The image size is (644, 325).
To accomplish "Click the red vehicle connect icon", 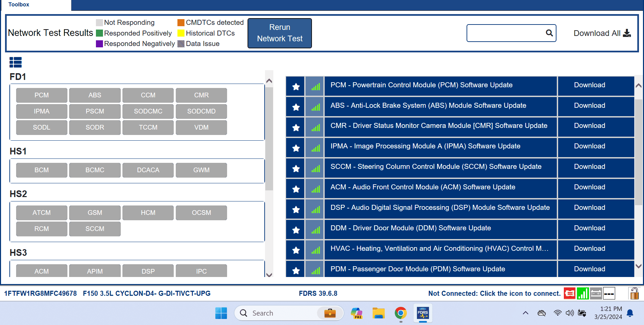I will (x=570, y=293).
